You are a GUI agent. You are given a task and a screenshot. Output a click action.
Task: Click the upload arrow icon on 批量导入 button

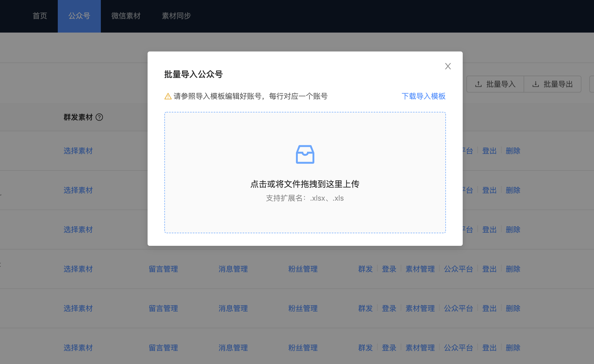478,84
